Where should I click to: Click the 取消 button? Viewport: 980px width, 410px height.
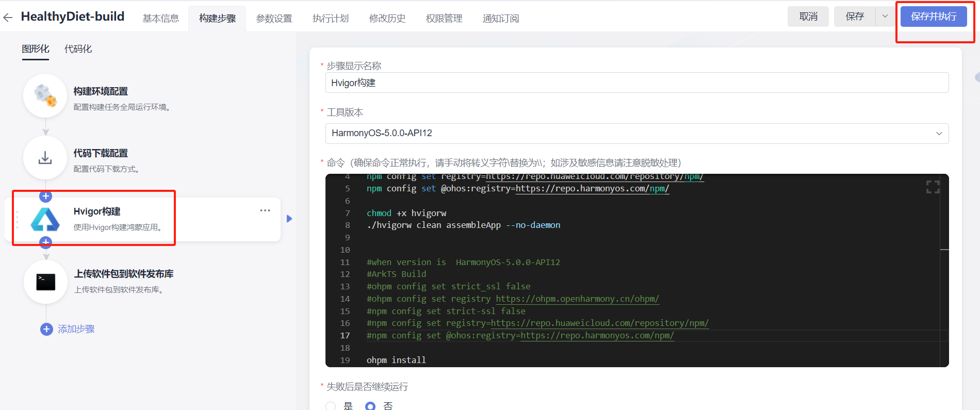click(x=808, y=17)
